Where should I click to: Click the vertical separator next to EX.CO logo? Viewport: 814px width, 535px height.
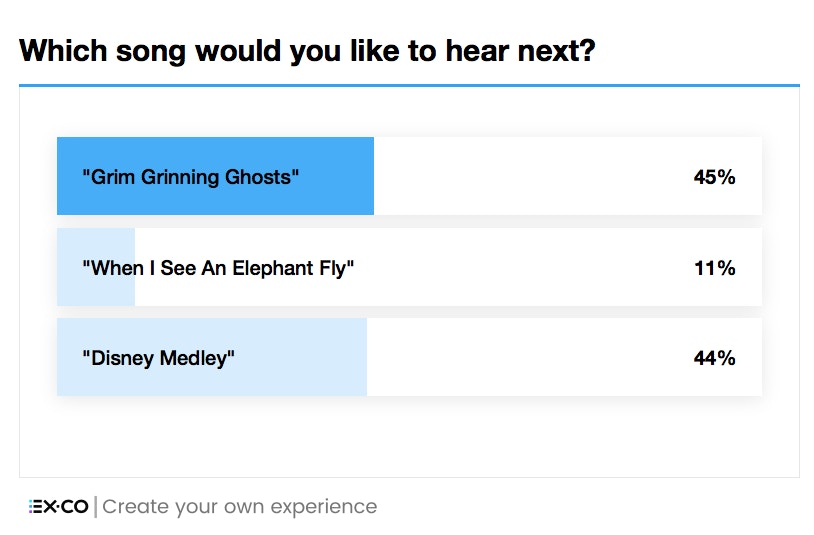96,507
